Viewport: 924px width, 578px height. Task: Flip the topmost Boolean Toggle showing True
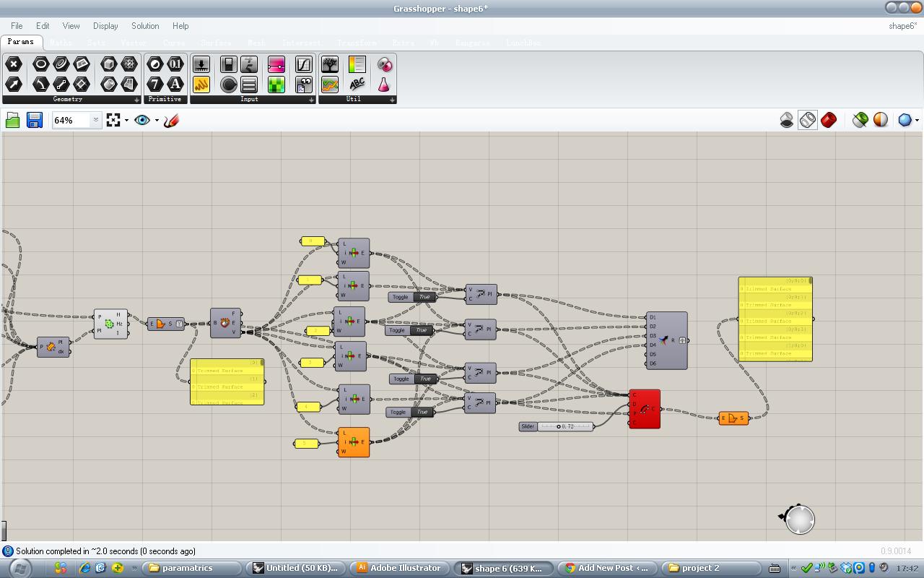coord(424,297)
